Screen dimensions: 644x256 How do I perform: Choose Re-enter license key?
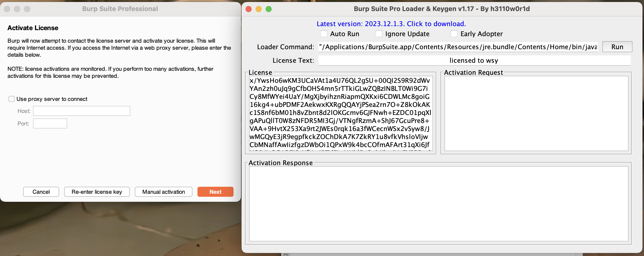click(97, 192)
